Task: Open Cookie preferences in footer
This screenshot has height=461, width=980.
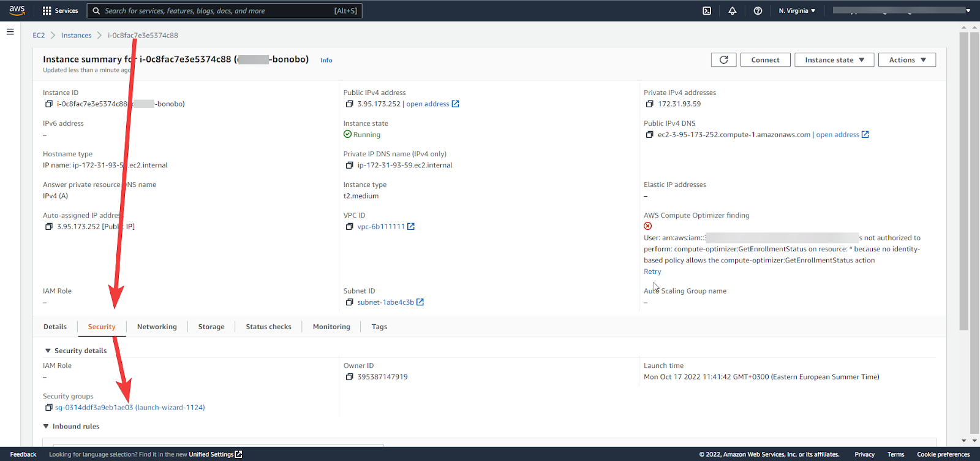Action: (x=943, y=454)
